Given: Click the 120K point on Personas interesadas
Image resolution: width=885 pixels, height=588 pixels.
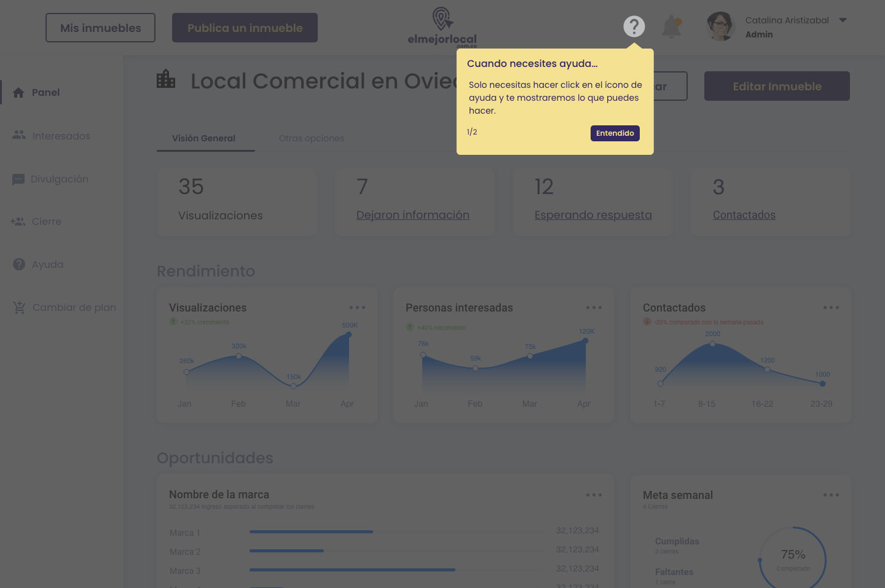Looking at the screenshot, I should click(x=585, y=340).
